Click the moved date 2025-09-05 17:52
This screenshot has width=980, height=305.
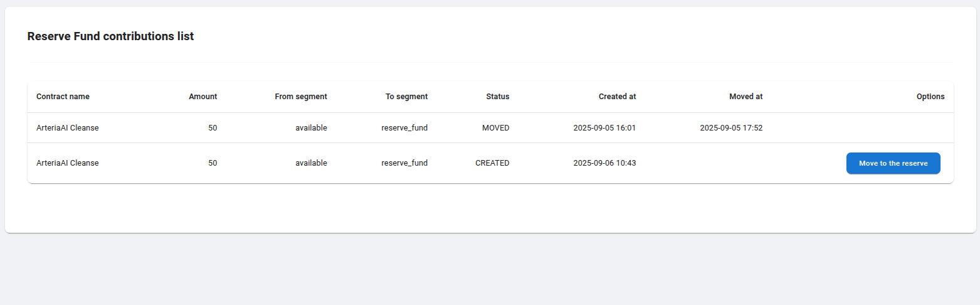[x=731, y=128]
